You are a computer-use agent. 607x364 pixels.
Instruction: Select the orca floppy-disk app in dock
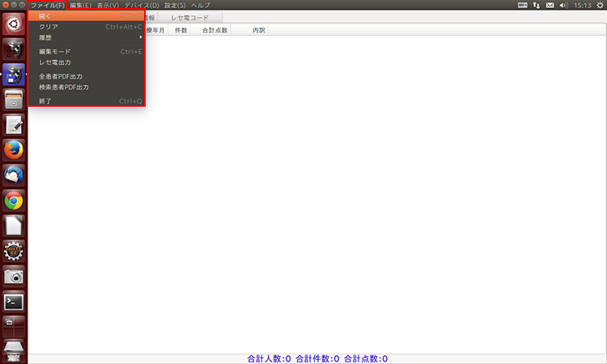tap(14, 74)
